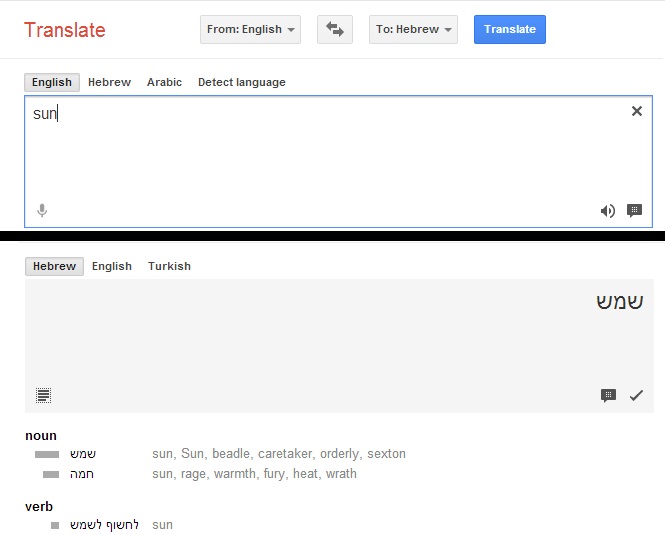The width and height of the screenshot is (665, 535).
Task: Open the From: English dropdown
Action: (252, 29)
